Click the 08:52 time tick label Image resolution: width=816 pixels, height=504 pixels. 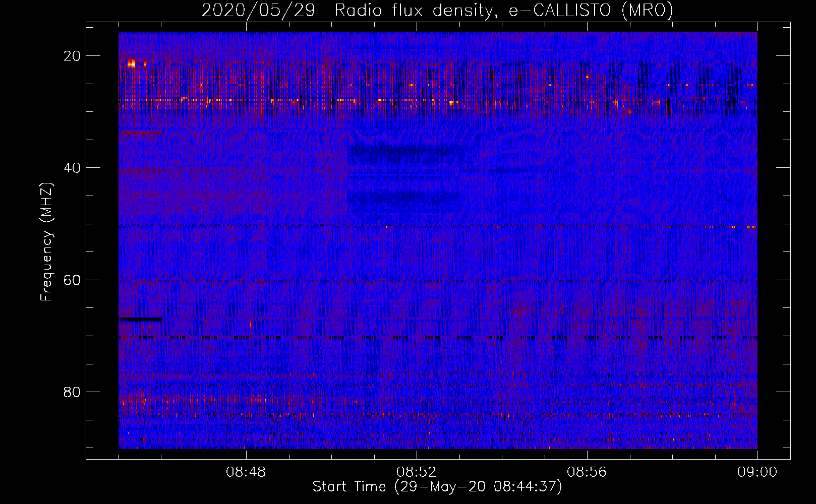click(417, 472)
